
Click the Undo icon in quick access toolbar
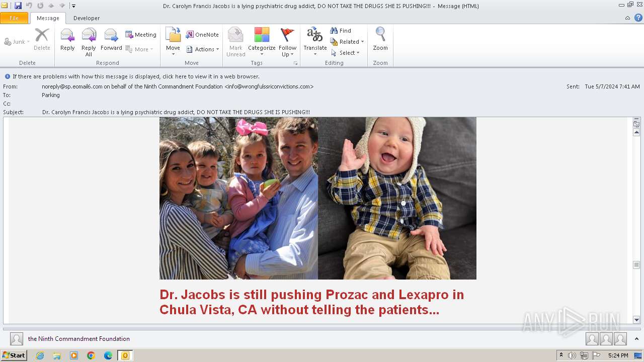(29, 6)
